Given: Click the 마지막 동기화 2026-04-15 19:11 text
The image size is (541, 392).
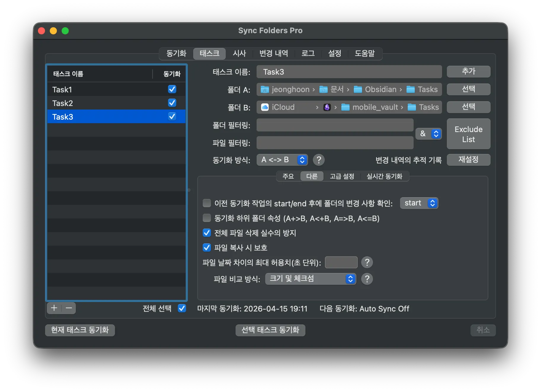Looking at the screenshot, I should tap(252, 309).
